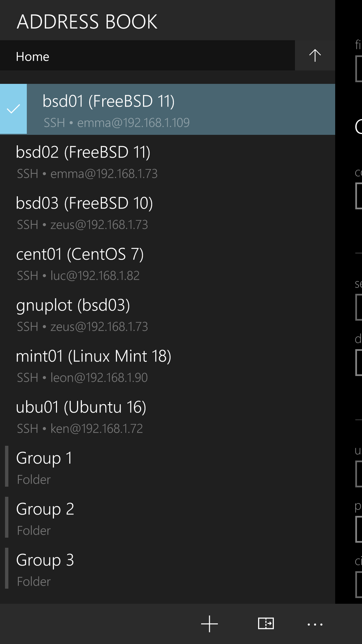Reselect the highlighted bsd01 (FreeBSD 11) entry
The height and width of the screenshot is (644, 362).
point(134,109)
